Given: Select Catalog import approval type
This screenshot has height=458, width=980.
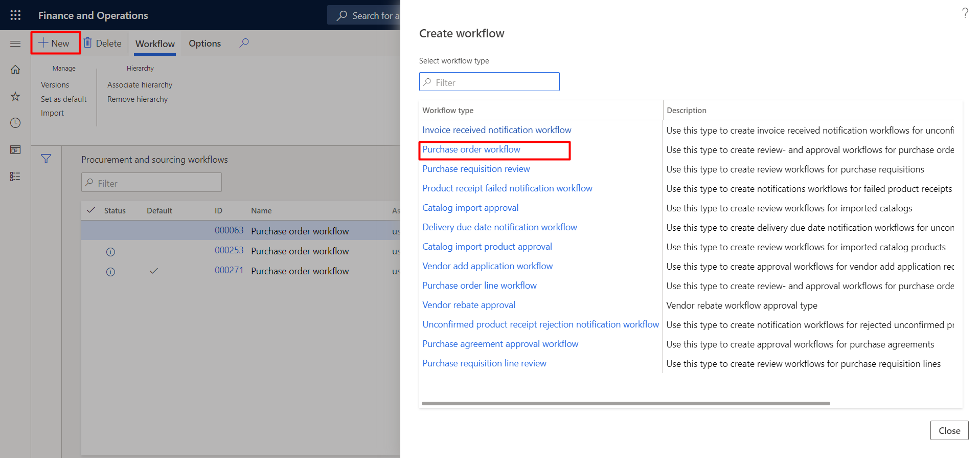Looking at the screenshot, I should pos(470,208).
